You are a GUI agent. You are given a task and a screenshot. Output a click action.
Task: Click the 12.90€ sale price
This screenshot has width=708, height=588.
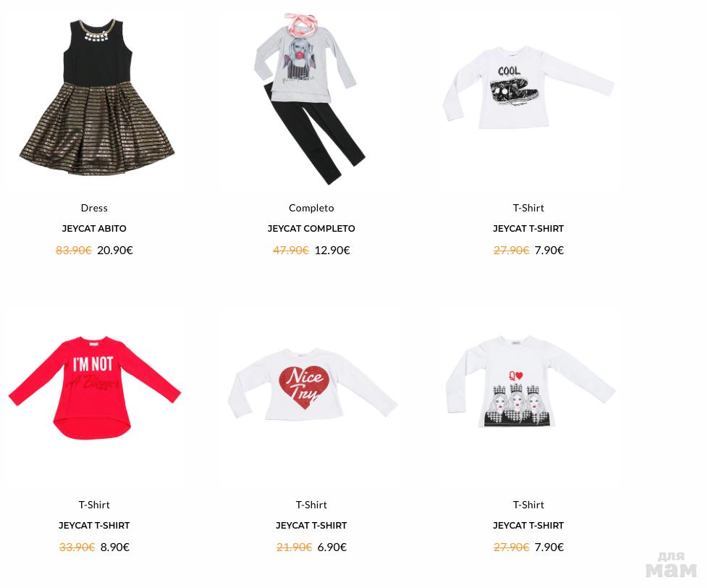[332, 251]
